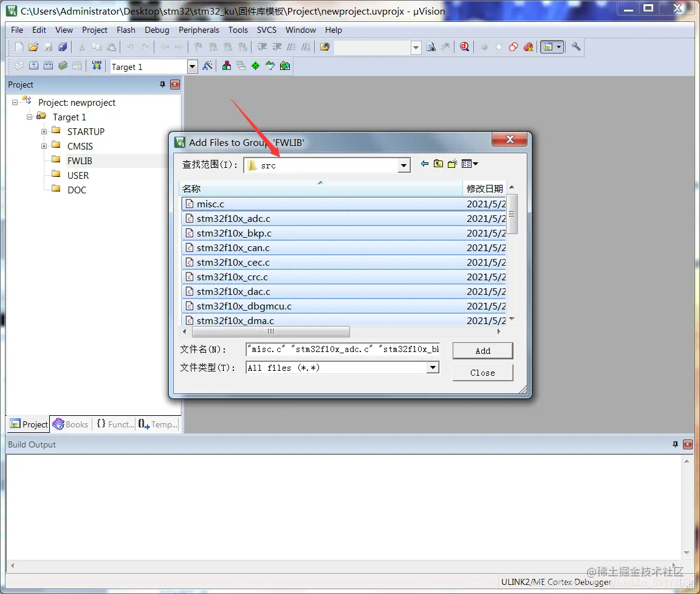Collapse the Project: newproject node
The width and height of the screenshot is (700, 594).
click(15, 102)
